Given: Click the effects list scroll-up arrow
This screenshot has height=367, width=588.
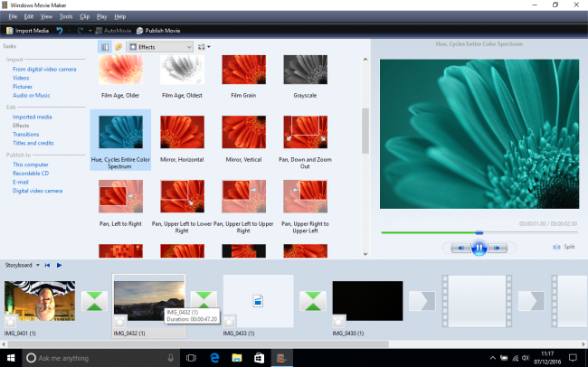Looking at the screenshot, I should point(365,60).
